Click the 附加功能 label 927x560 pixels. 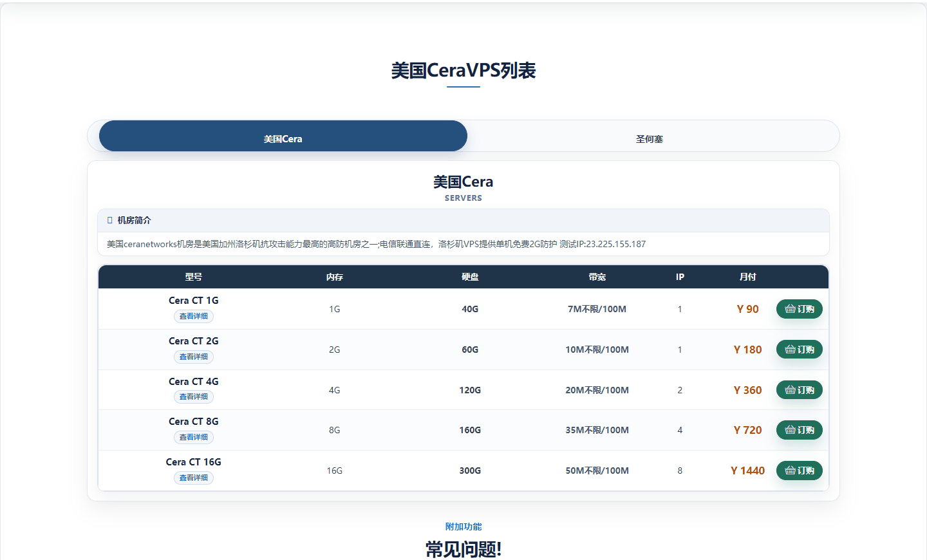pos(464,527)
